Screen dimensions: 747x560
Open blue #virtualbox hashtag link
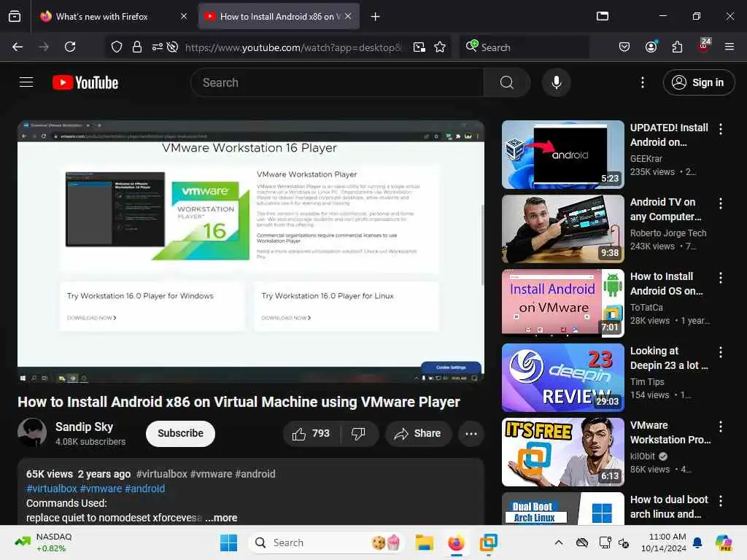point(52,489)
